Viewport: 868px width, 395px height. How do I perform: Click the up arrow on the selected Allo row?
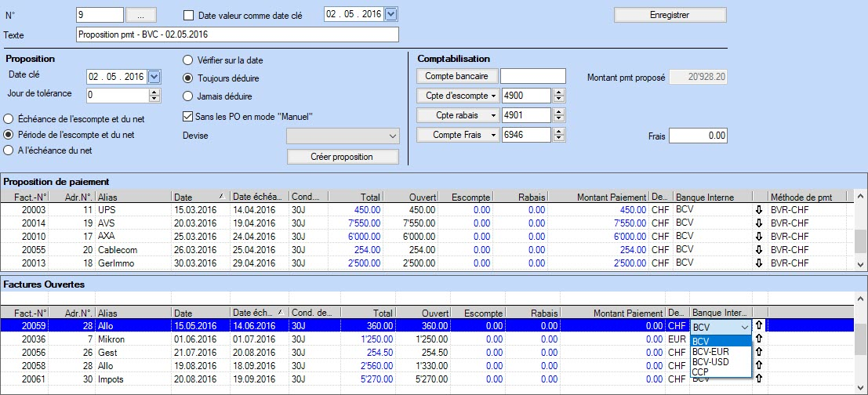pos(758,325)
